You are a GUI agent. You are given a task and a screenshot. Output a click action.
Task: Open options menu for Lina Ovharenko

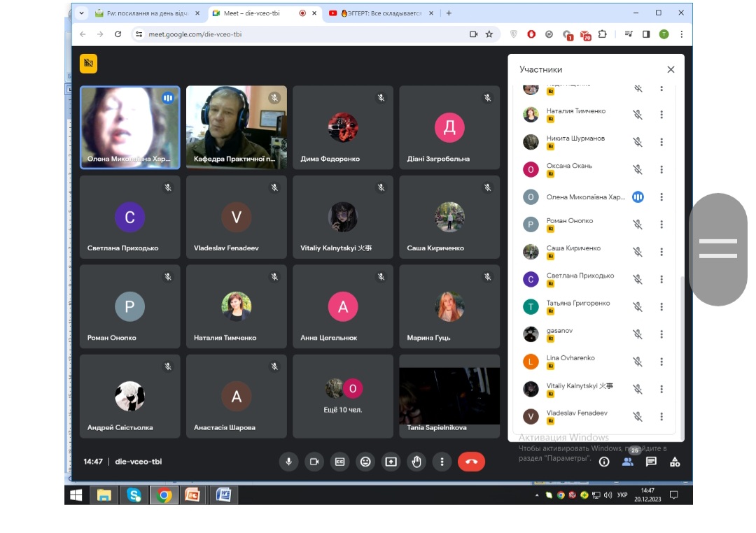click(661, 362)
